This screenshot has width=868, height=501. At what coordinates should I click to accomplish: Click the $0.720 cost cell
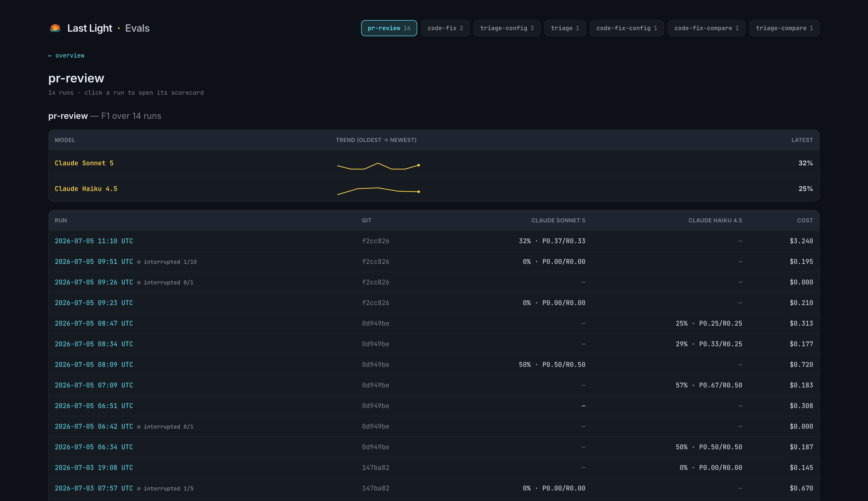[x=801, y=365]
